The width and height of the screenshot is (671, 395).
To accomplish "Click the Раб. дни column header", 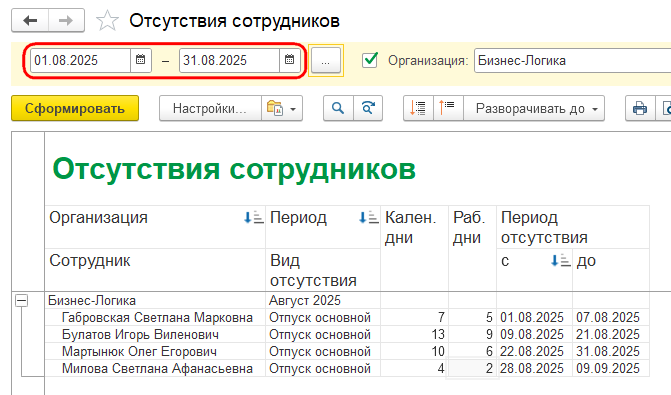I will [x=472, y=248].
